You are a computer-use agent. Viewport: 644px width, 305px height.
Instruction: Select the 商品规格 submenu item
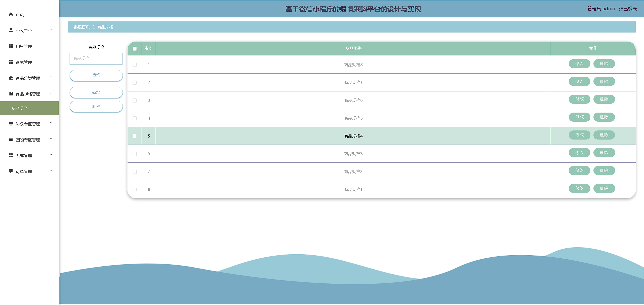[29, 108]
